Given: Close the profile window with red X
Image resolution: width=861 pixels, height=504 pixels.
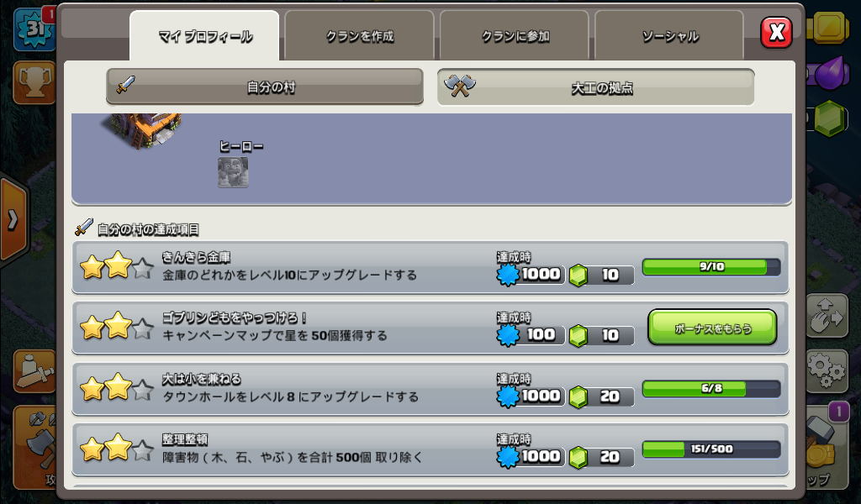Looking at the screenshot, I should [776, 32].
